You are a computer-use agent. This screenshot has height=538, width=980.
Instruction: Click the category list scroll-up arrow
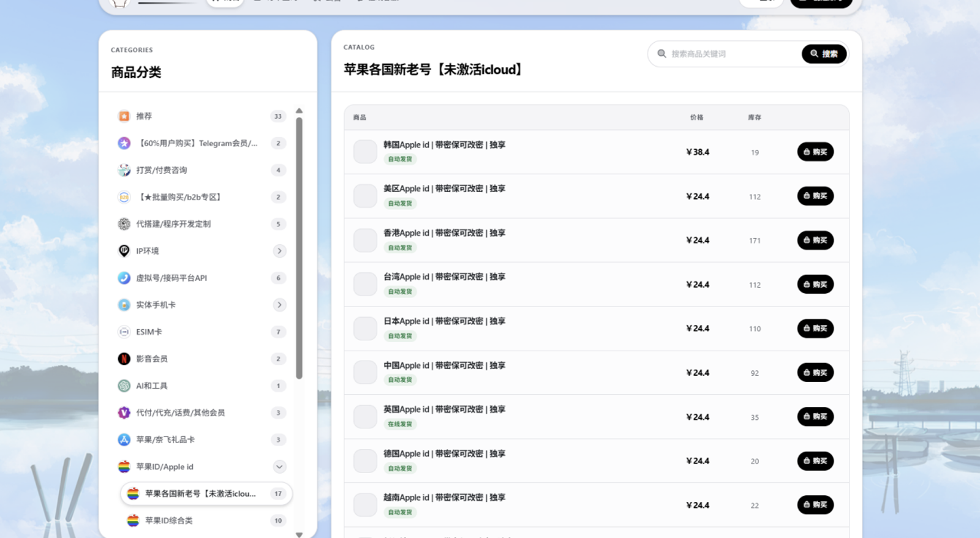click(x=299, y=111)
